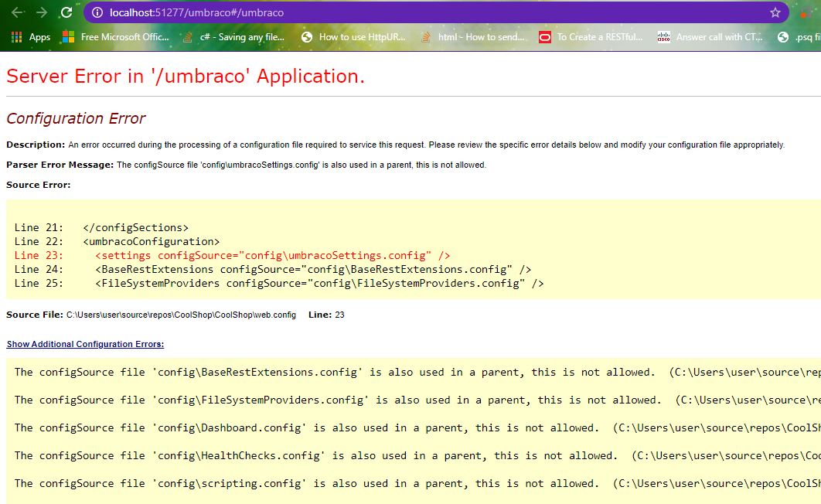
Task: Open the 'To Create a RESTful' bookmark
Action: click(591, 37)
